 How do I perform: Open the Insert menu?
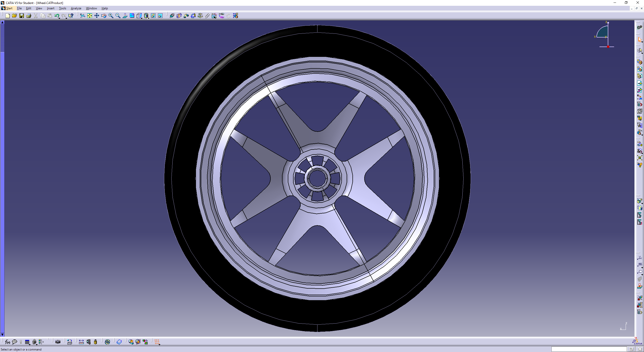(x=50, y=8)
